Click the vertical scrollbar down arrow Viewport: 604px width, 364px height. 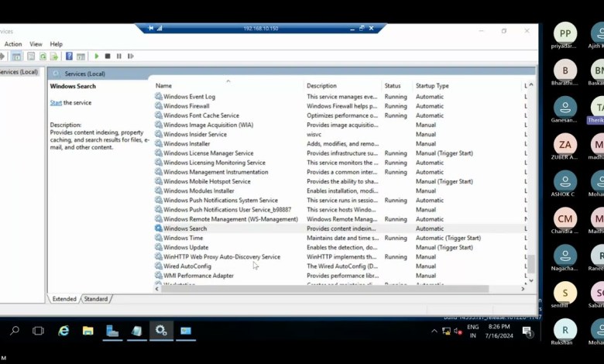[x=531, y=280]
